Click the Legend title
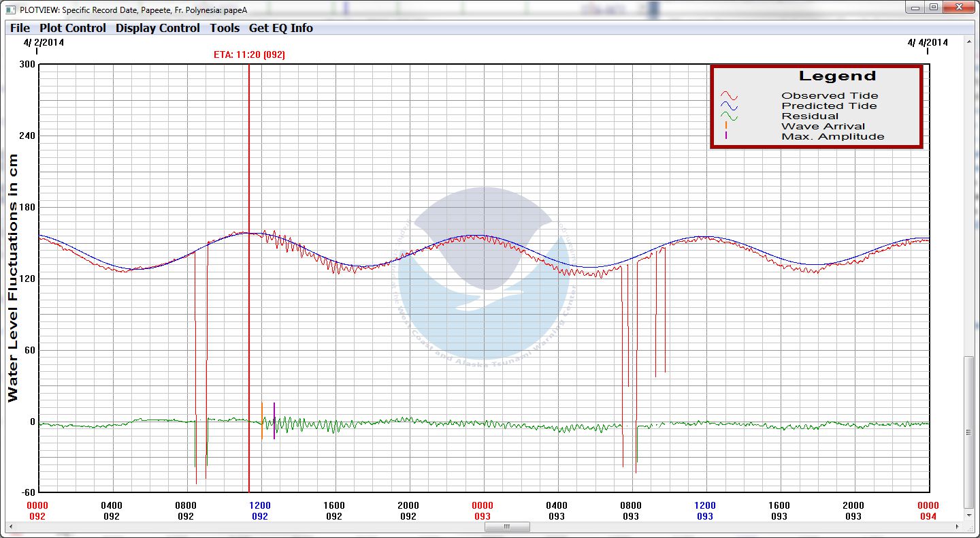The image size is (980, 538). 837,76
